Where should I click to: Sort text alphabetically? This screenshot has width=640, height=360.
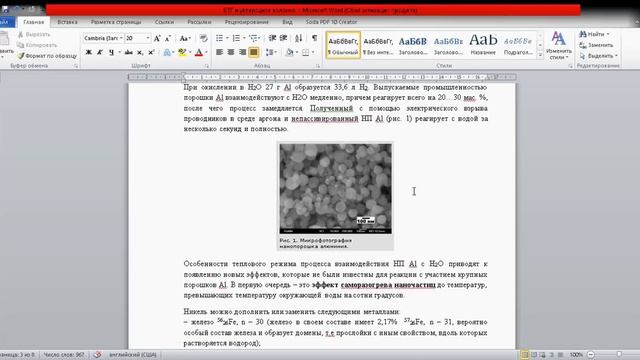tap(298, 38)
